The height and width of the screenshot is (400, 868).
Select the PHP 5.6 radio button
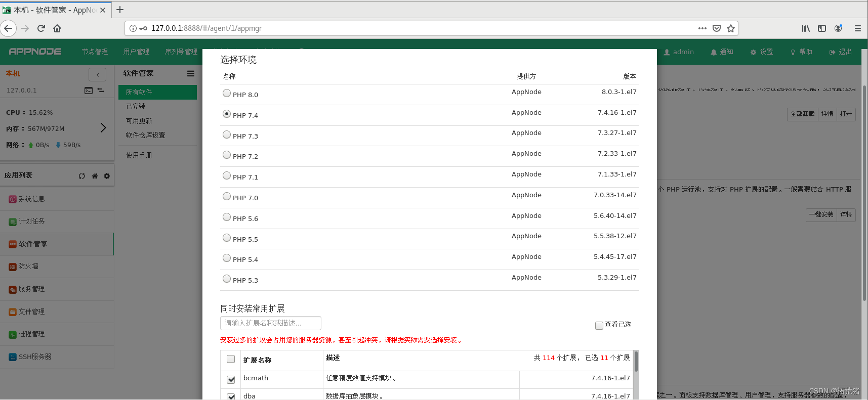[x=227, y=217]
